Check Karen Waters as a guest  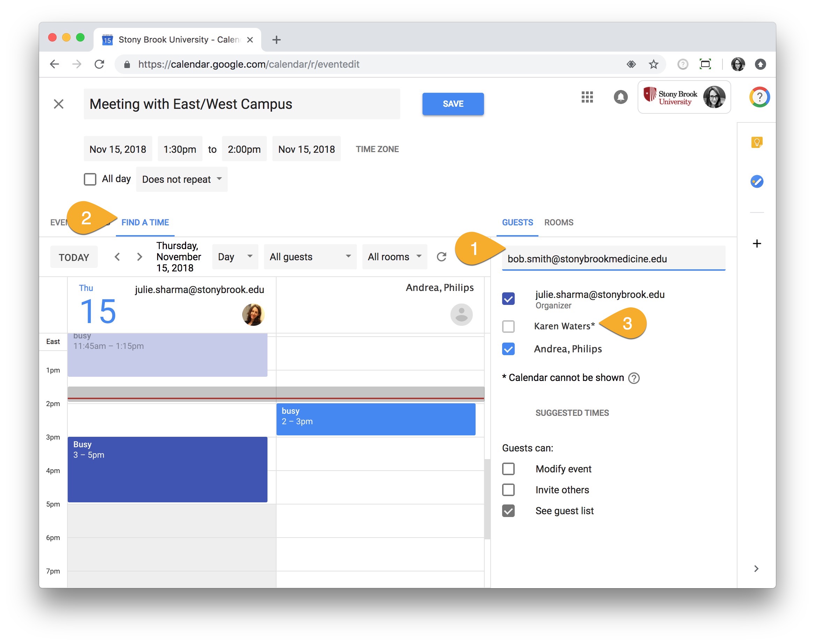pyautogui.click(x=508, y=326)
